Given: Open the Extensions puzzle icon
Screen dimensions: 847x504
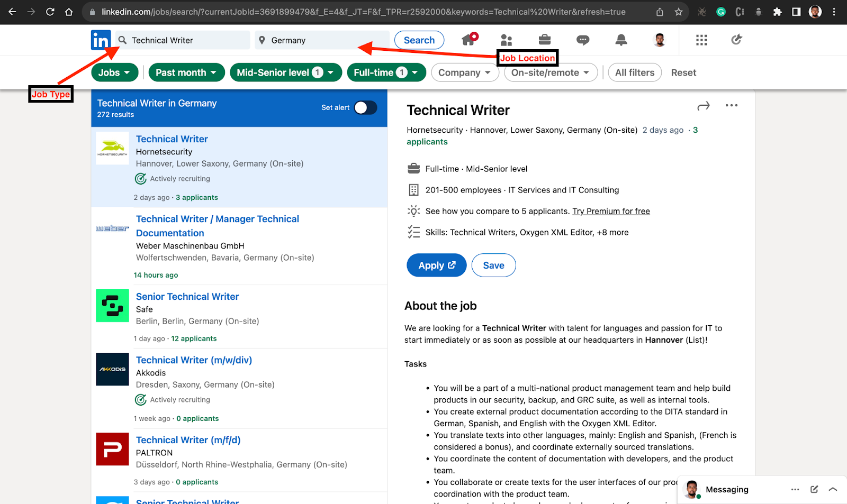Looking at the screenshot, I should point(777,12).
